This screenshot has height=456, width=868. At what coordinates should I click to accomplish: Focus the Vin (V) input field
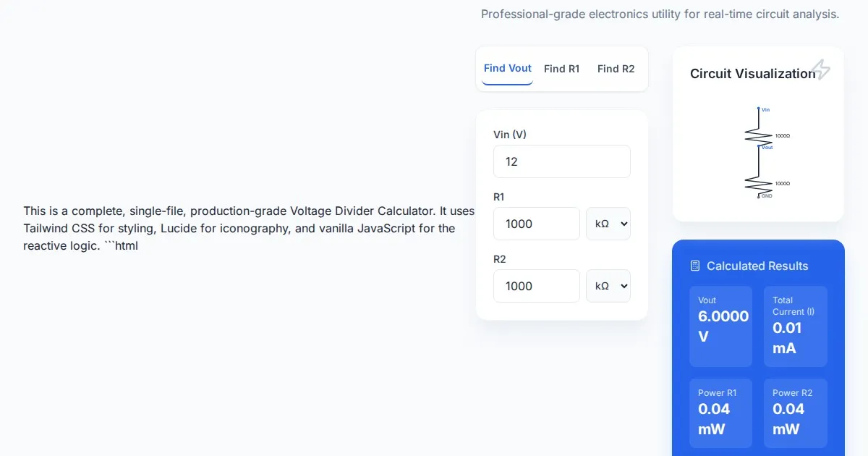pos(561,161)
